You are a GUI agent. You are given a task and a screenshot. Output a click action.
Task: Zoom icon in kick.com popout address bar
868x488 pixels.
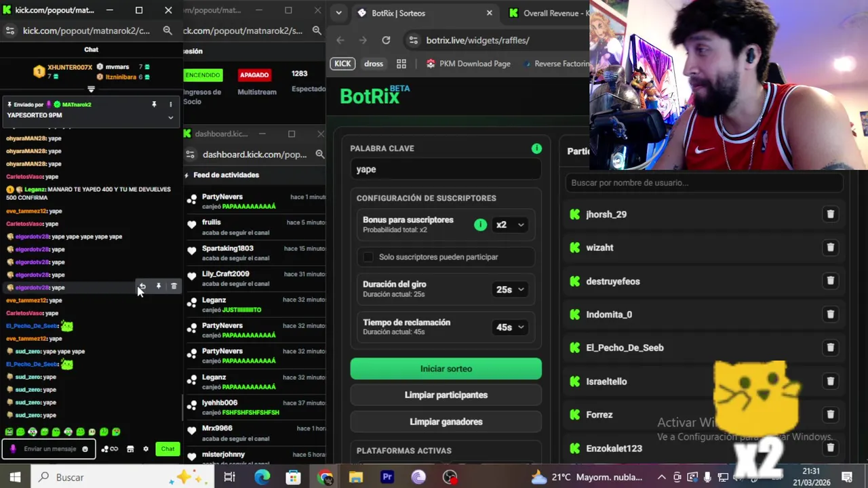pyautogui.click(x=167, y=30)
